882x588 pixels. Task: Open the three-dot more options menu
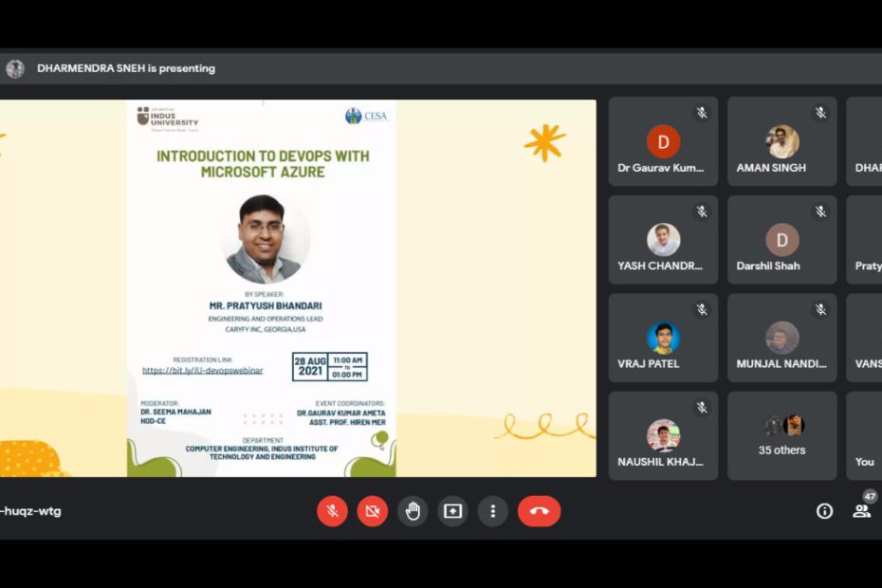tap(493, 511)
